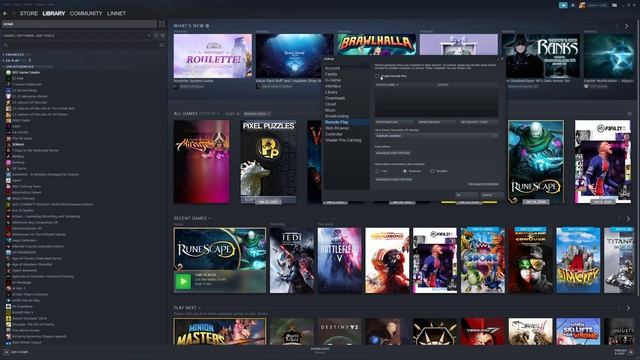This screenshot has width=640, height=360.
Task: Open shelf options icon right of All Games
Action: point(629,114)
